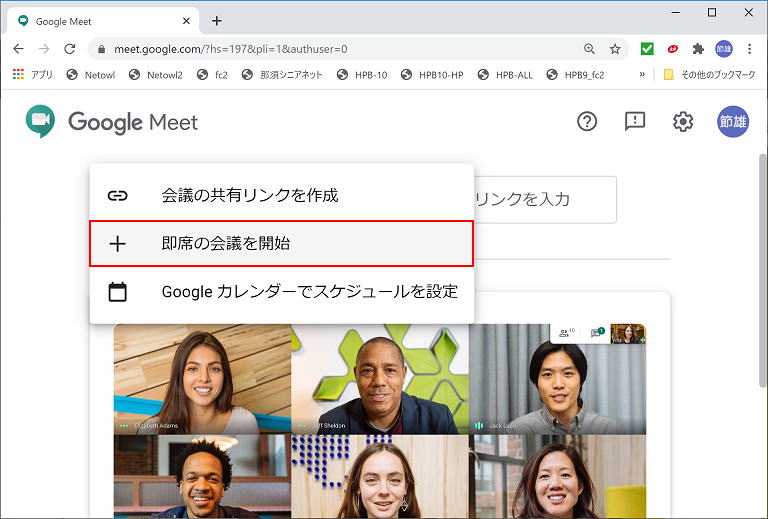The height and width of the screenshot is (519, 768).
Task: Click the small self-view thumbnail in preview
Action: point(628,333)
